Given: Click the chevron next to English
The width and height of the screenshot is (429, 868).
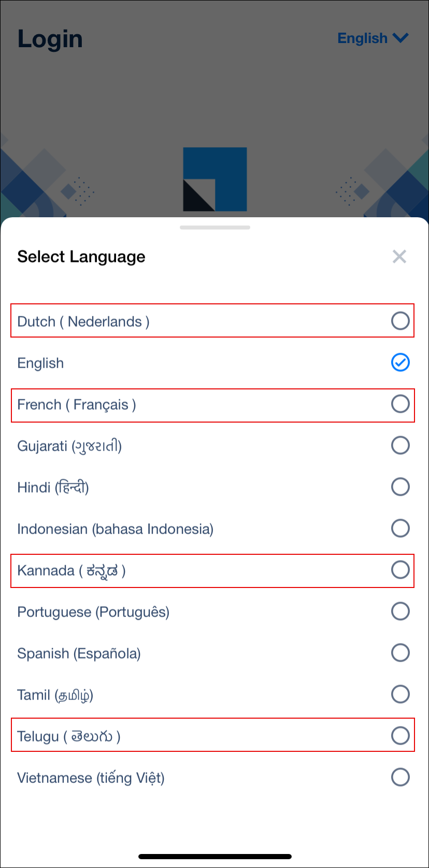Looking at the screenshot, I should pyautogui.click(x=401, y=38).
